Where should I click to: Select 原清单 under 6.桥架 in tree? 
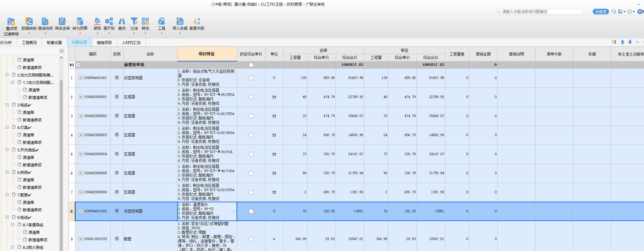28,180
